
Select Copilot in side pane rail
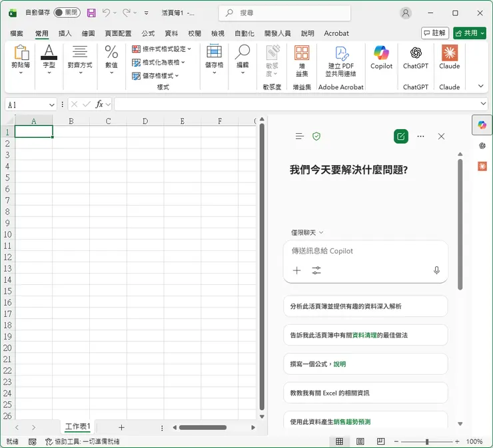[x=482, y=125]
